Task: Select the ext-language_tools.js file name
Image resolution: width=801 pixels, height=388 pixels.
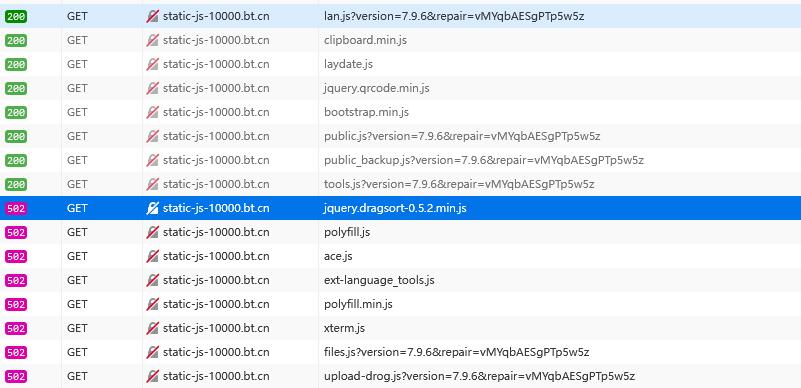Action: coord(379,280)
